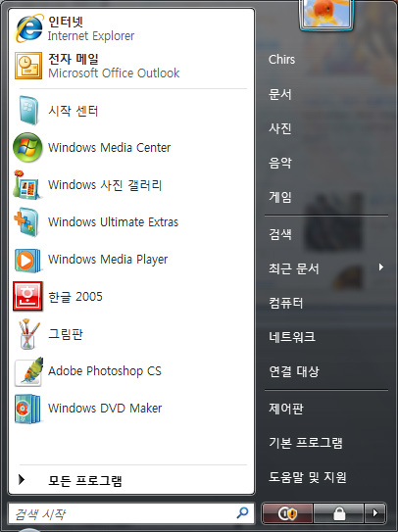Open 한글 2005 icon
The width and height of the screenshot is (398, 532).
pos(27,296)
